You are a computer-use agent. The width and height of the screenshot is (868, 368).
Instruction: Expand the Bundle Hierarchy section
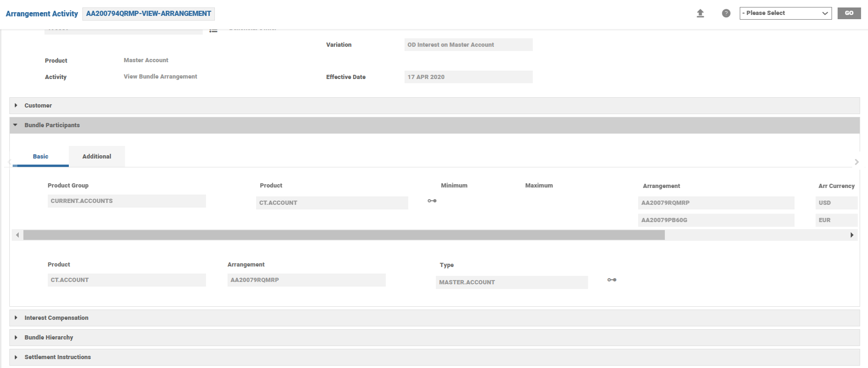49,338
